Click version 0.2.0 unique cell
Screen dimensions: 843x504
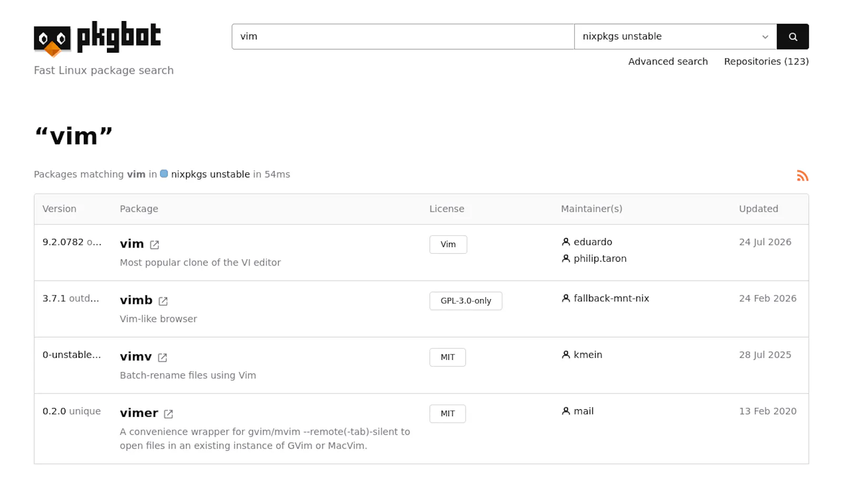click(x=72, y=411)
